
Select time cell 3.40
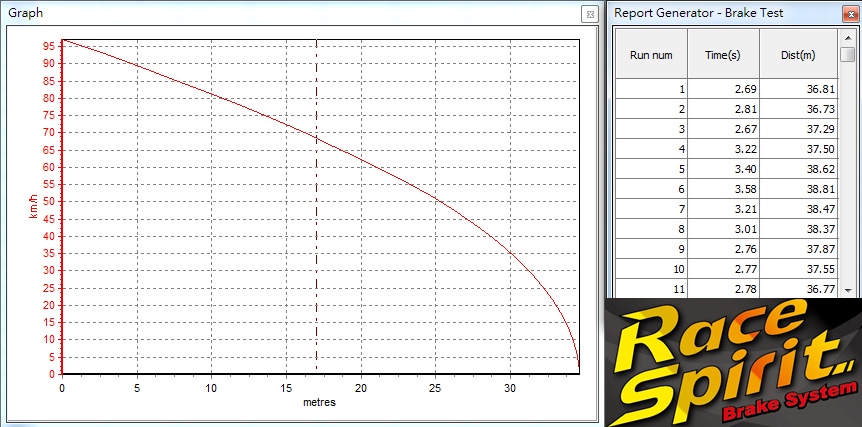pyautogui.click(x=723, y=169)
